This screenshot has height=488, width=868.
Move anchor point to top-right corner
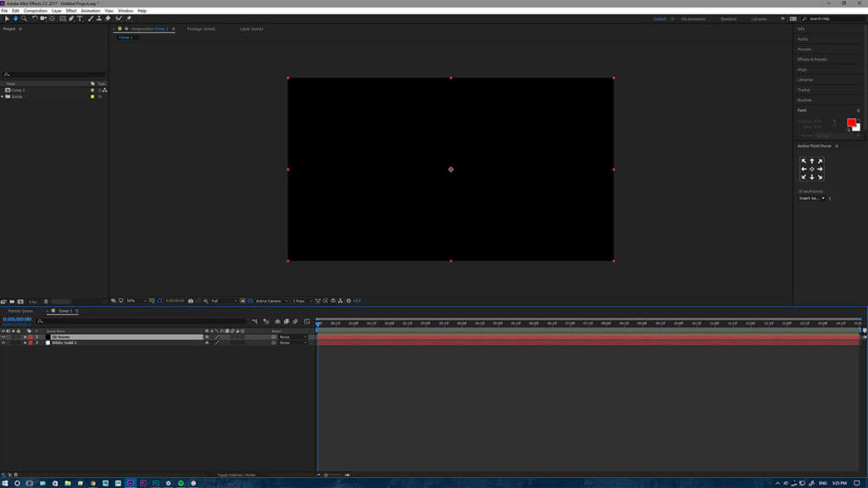tap(821, 161)
